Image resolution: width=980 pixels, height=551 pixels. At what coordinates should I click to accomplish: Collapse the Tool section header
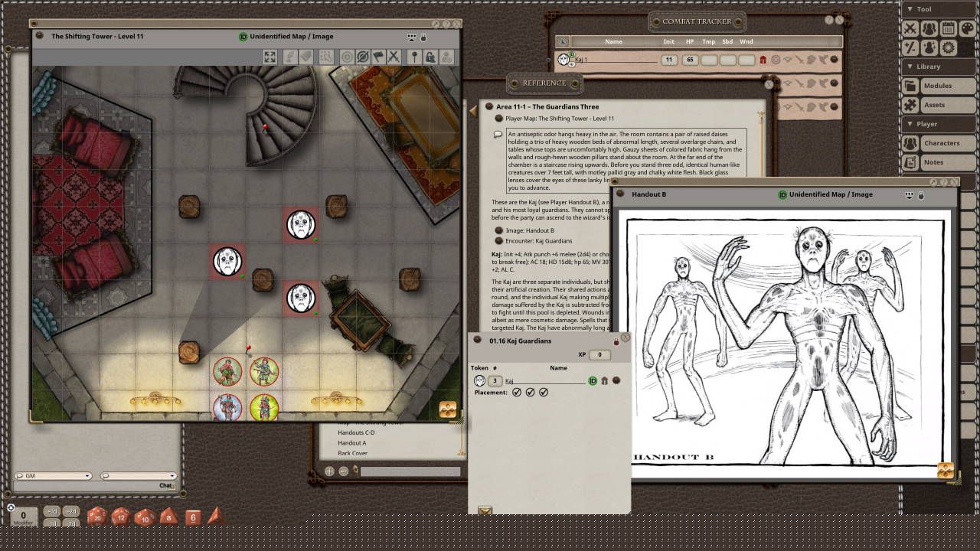(x=939, y=9)
